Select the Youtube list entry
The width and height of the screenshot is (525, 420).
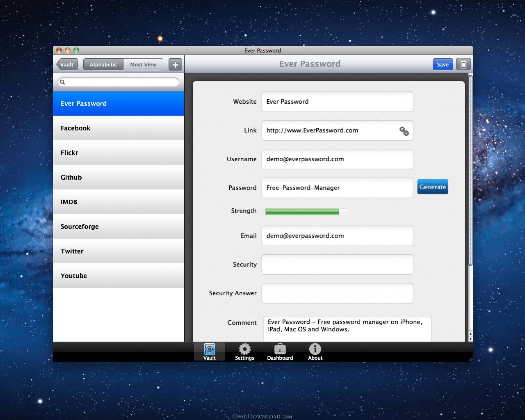point(119,276)
